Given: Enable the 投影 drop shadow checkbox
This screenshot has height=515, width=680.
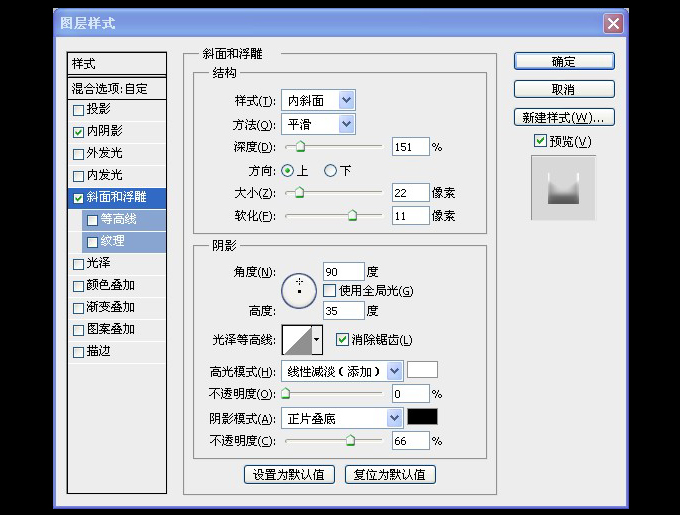Looking at the screenshot, I should coord(78,110).
